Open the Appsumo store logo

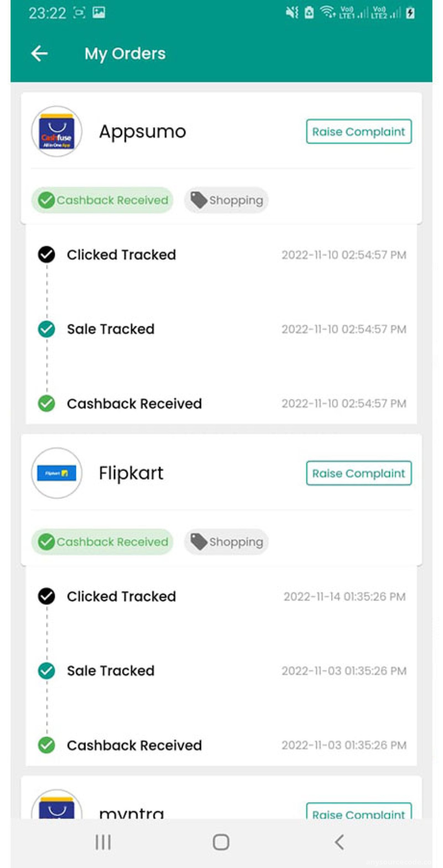pos(56,131)
